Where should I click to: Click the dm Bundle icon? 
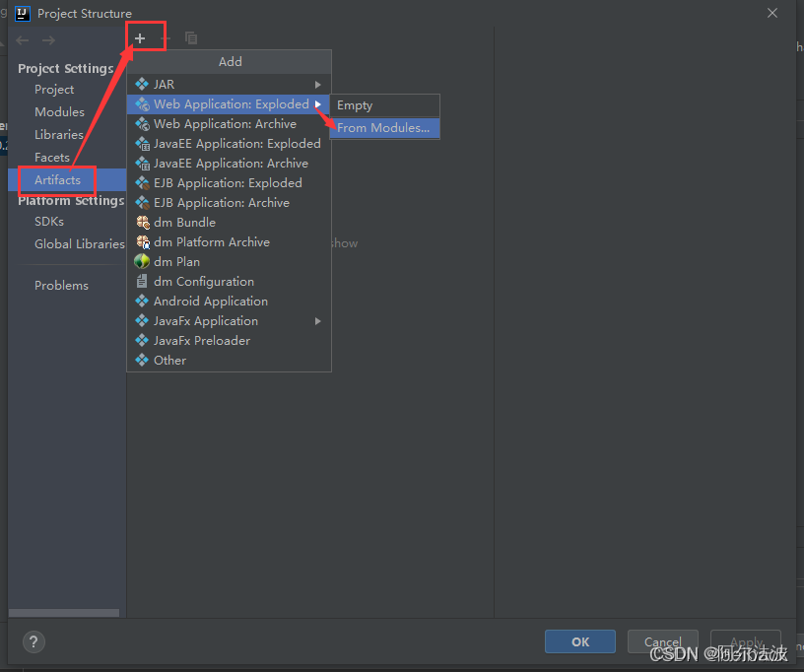point(143,222)
